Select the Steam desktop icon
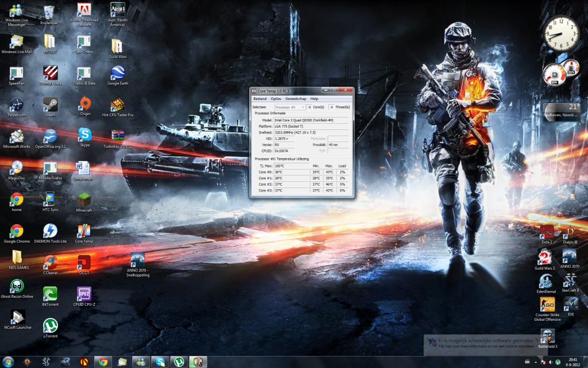The image size is (588, 368). tap(51, 108)
